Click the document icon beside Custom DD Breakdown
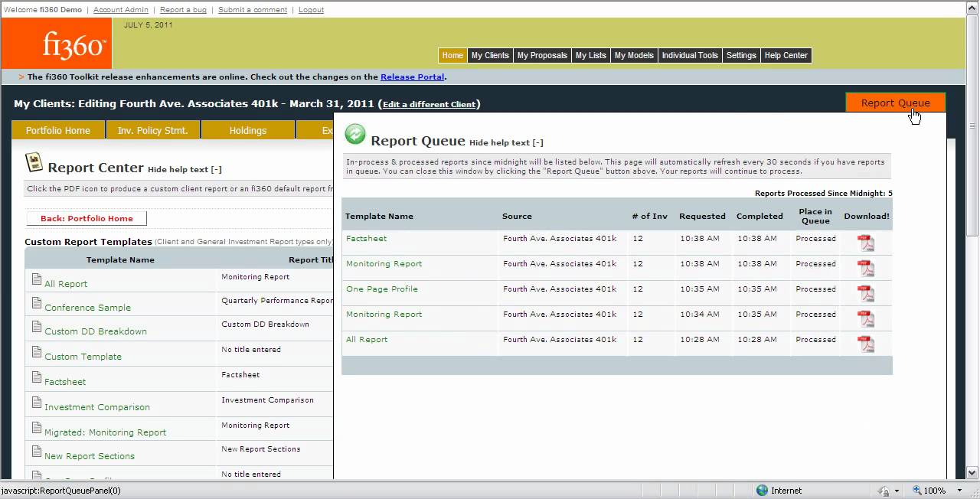 click(x=36, y=327)
